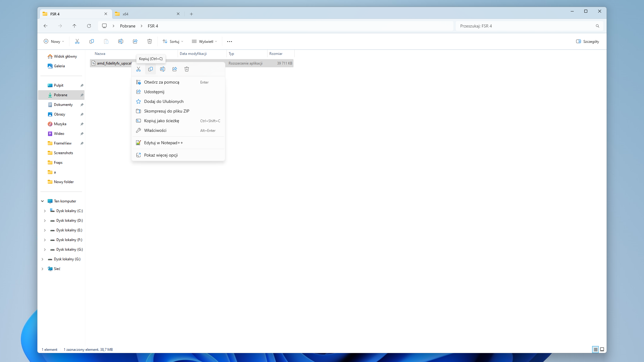Open Obrazy folder in sidebar

tap(61, 114)
